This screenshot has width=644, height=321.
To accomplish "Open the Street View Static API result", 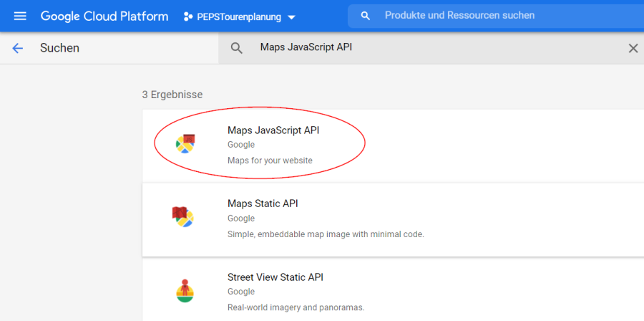I will (x=275, y=277).
